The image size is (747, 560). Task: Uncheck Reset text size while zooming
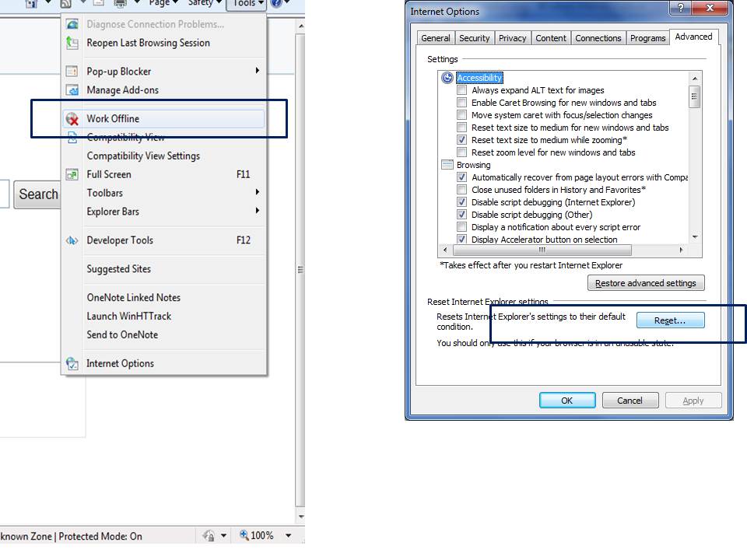461,139
